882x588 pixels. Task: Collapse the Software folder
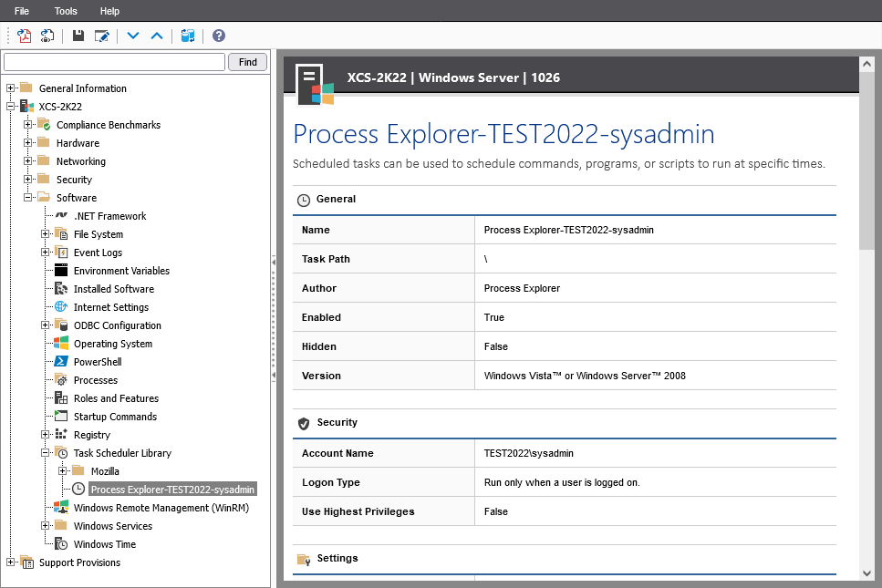click(27, 198)
